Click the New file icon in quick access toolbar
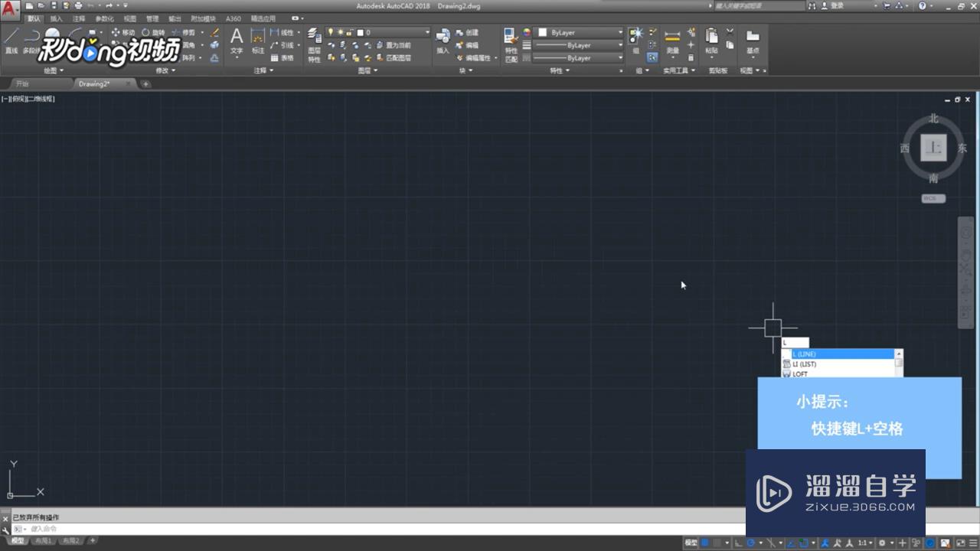Image resolution: width=980 pixels, height=551 pixels. (29, 6)
